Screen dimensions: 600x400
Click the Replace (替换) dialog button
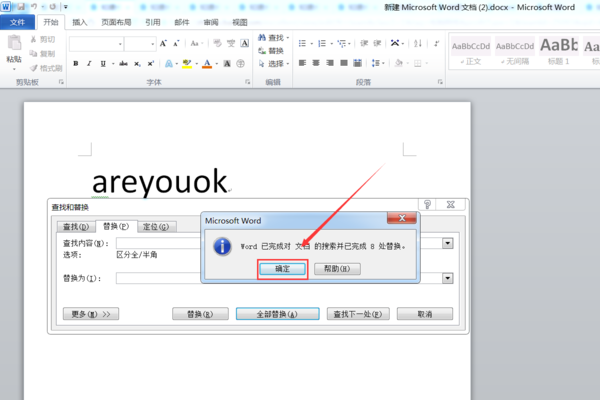(200, 314)
